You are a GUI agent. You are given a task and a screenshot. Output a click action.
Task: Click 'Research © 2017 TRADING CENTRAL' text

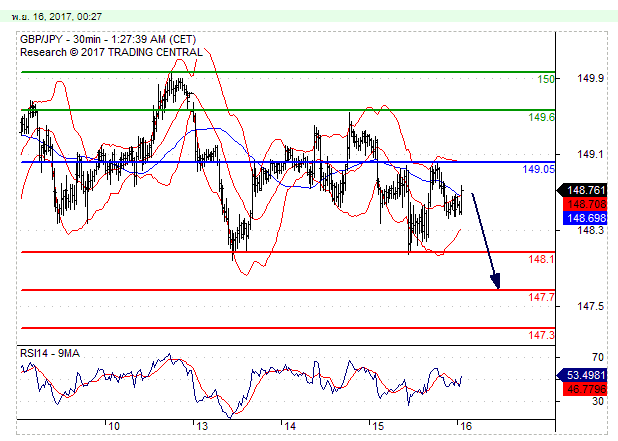111,52
